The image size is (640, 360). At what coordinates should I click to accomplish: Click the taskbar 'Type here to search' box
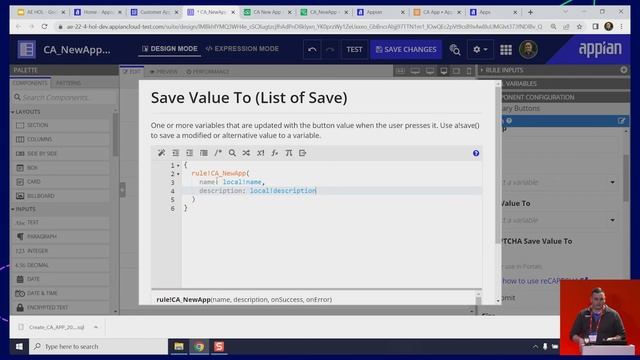pos(98,347)
